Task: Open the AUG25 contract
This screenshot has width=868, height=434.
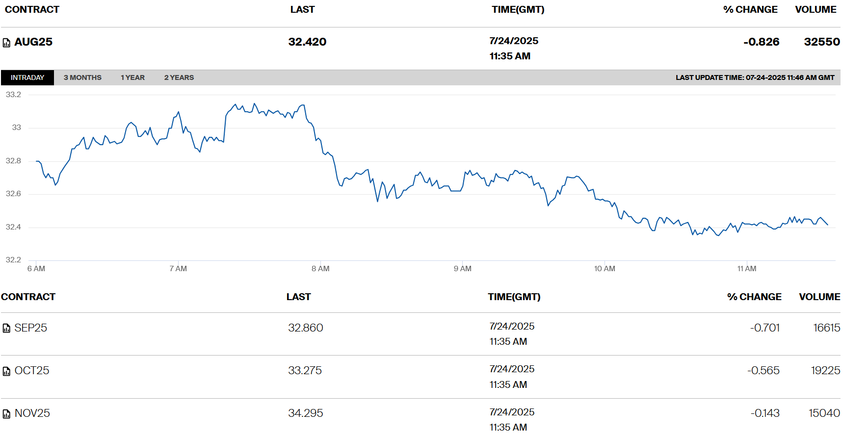Action: tap(33, 42)
